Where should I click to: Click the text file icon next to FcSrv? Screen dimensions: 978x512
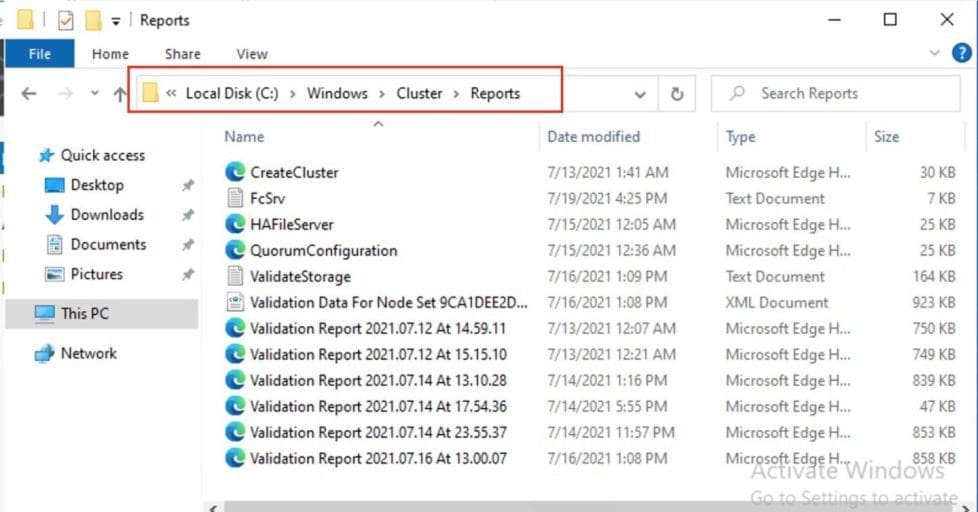(x=235, y=198)
